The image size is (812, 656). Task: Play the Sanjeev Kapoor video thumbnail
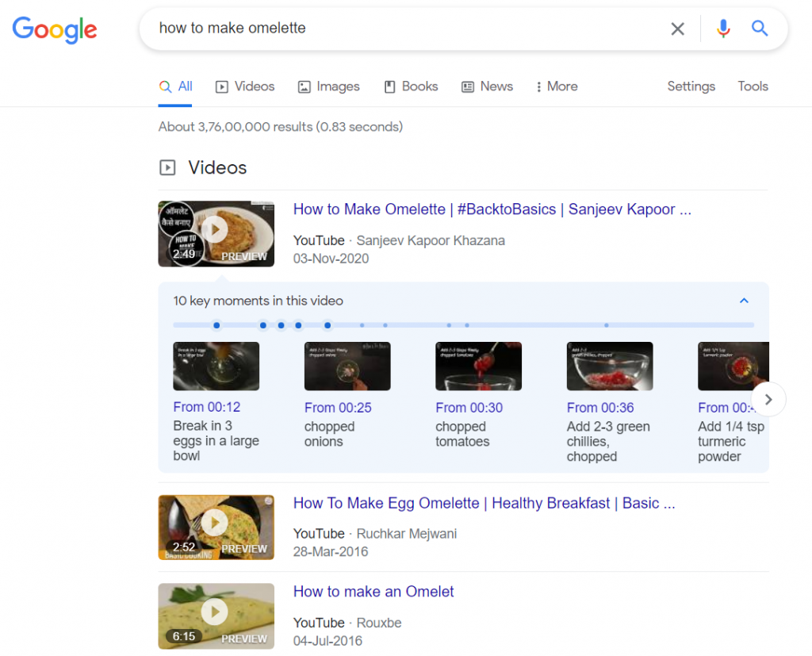point(216,234)
